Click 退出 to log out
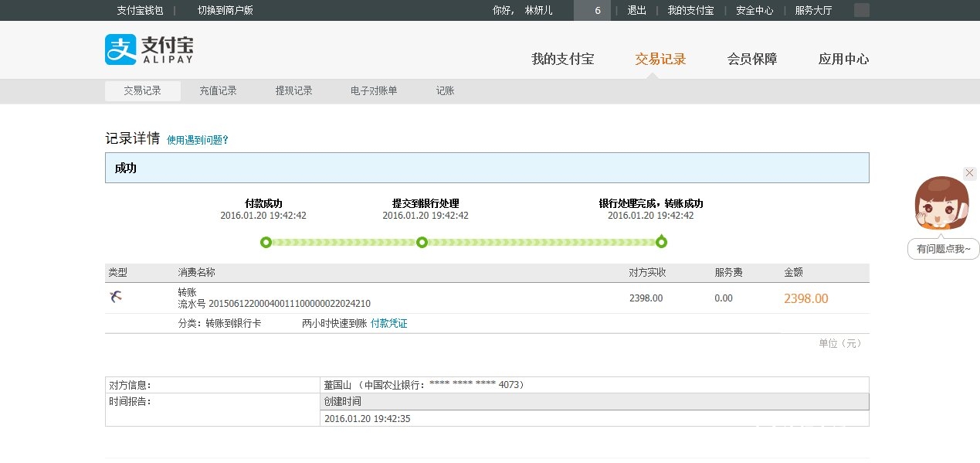The image size is (980, 463). (x=636, y=10)
